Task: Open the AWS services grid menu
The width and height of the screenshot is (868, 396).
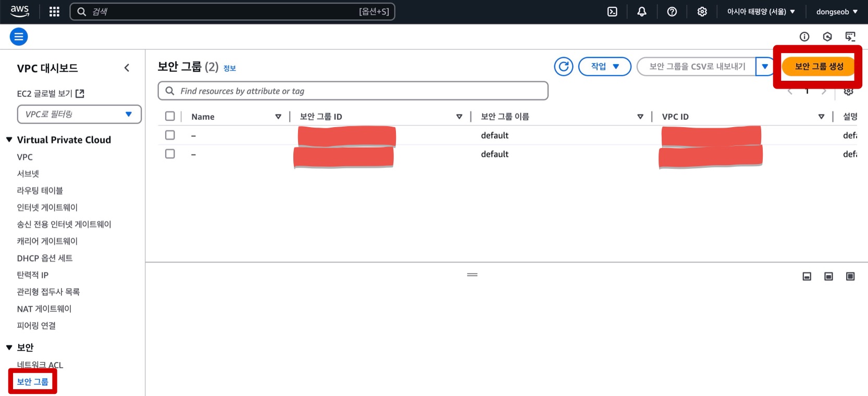Action: pos(54,11)
